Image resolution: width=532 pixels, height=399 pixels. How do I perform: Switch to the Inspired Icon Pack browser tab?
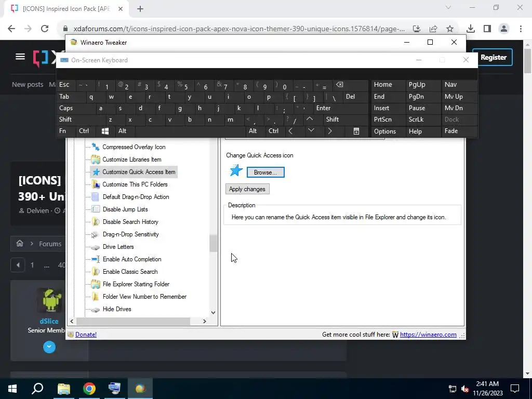click(66, 9)
